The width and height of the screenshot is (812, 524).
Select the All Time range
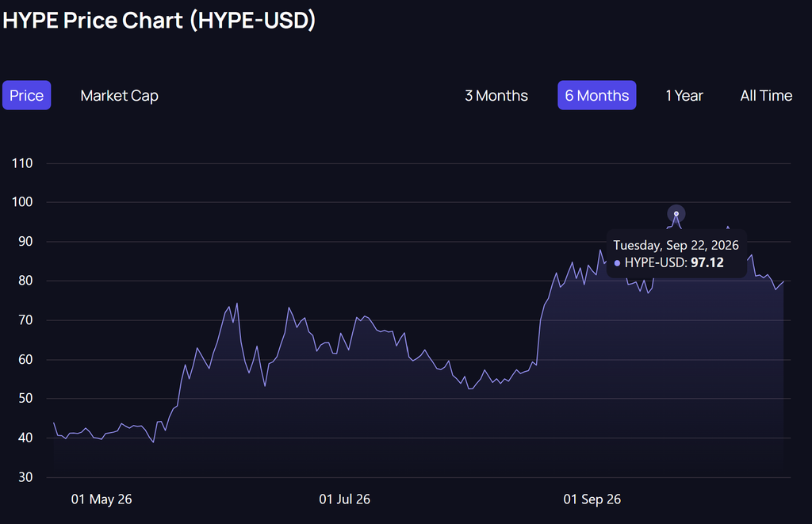pyautogui.click(x=766, y=96)
